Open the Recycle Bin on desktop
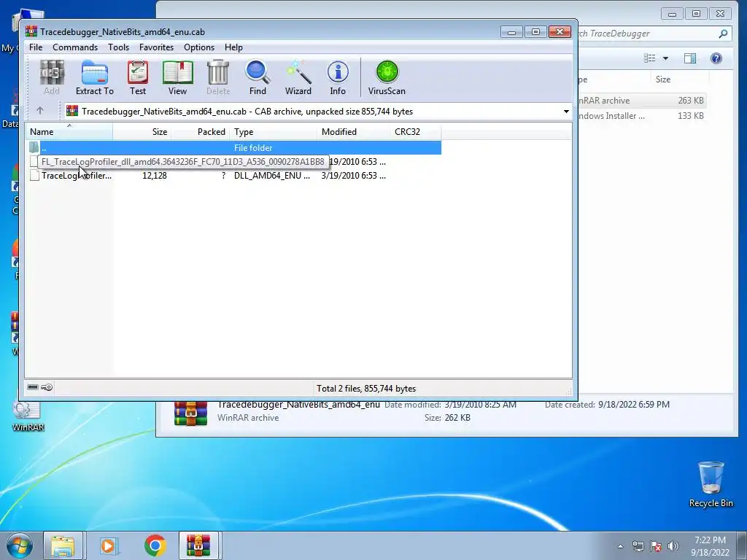 (x=711, y=484)
